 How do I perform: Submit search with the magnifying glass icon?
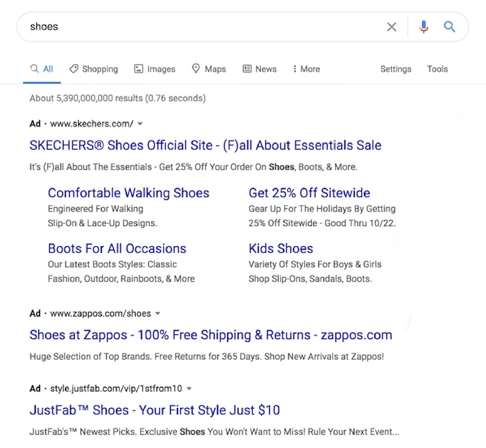pos(449,27)
